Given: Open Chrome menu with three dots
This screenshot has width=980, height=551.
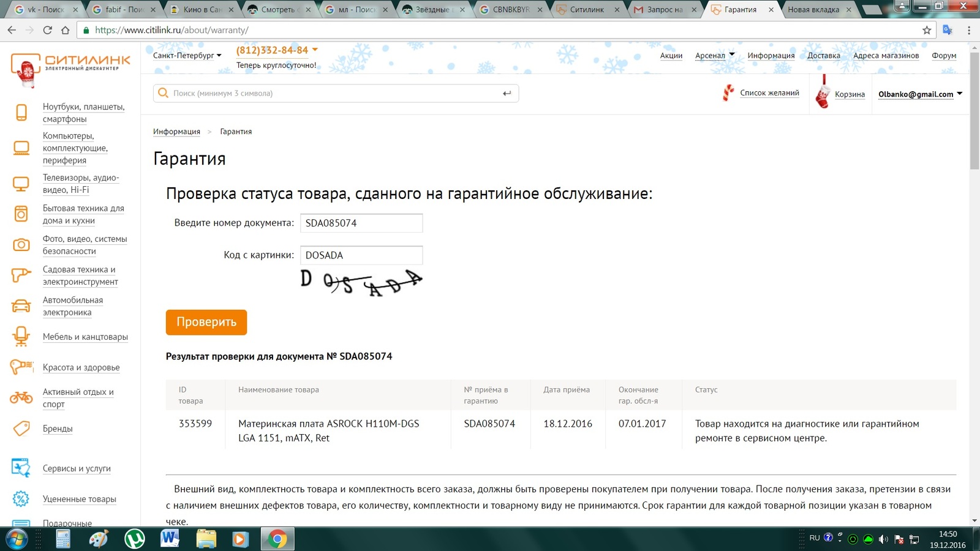Looking at the screenshot, I should point(968,30).
